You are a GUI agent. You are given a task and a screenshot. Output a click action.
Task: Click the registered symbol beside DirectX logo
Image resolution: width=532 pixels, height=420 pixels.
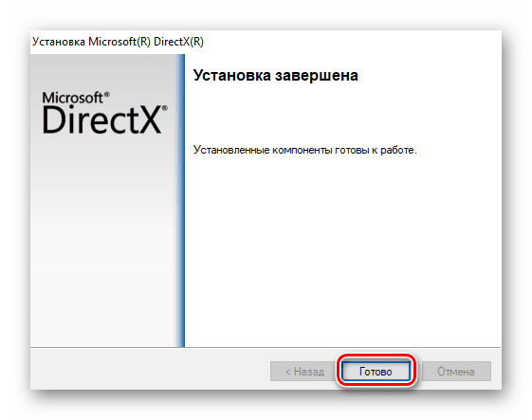point(165,108)
